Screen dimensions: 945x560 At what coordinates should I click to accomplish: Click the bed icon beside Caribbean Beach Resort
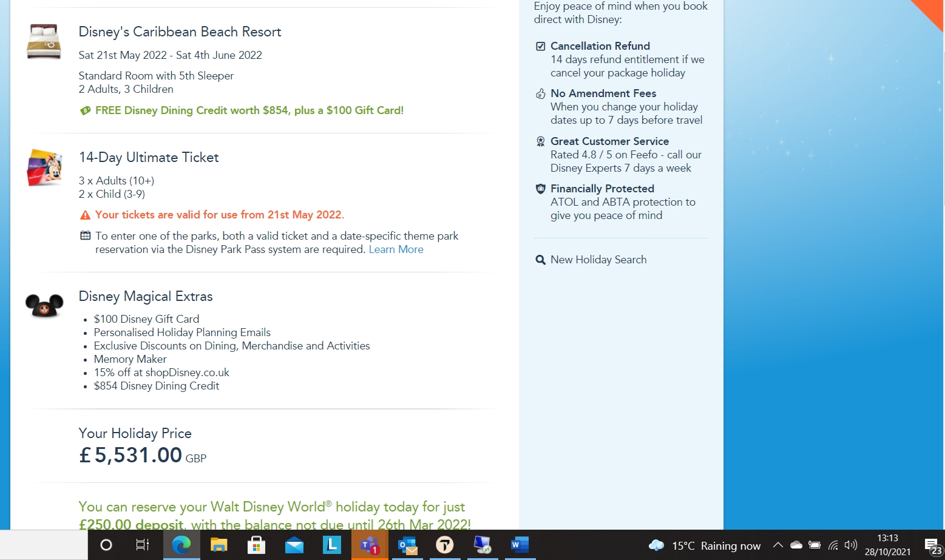pyautogui.click(x=44, y=41)
